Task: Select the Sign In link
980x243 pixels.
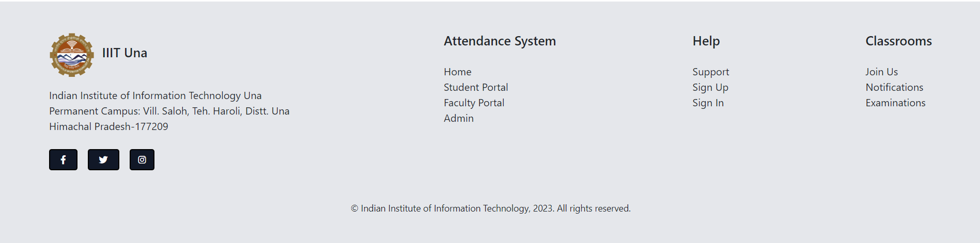Action: click(x=708, y=103)
